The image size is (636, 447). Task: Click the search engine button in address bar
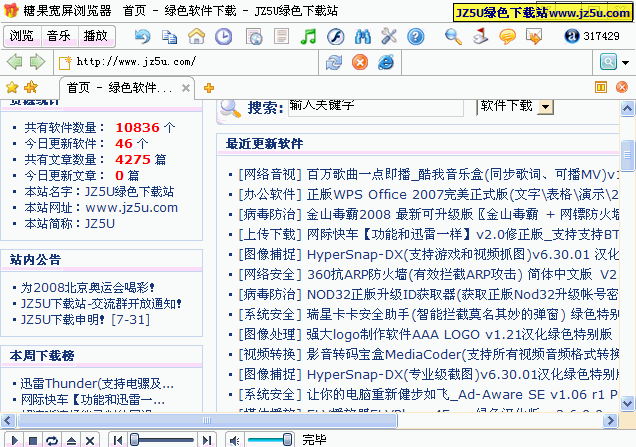[608, 62]
